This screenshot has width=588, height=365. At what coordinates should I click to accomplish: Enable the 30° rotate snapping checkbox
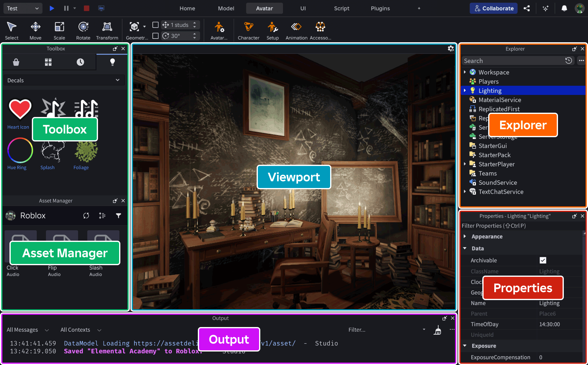click(156, 36)
